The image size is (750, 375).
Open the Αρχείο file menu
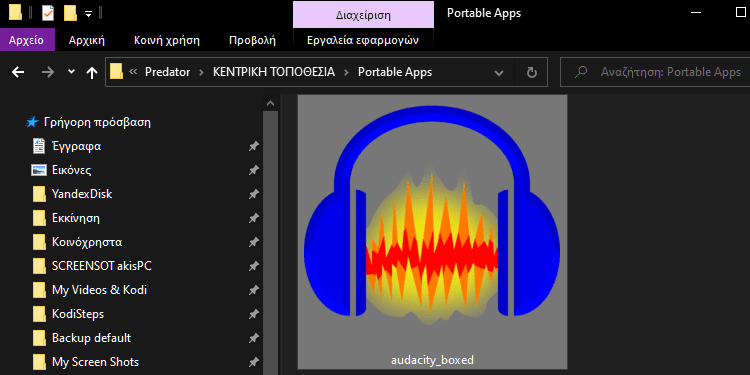[27, 40]
